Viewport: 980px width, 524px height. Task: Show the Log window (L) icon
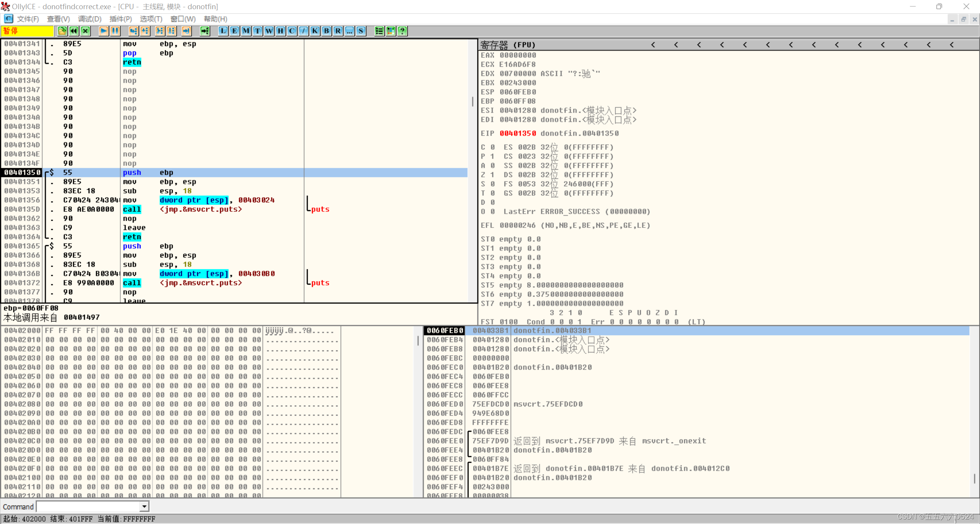pos(223,31)
